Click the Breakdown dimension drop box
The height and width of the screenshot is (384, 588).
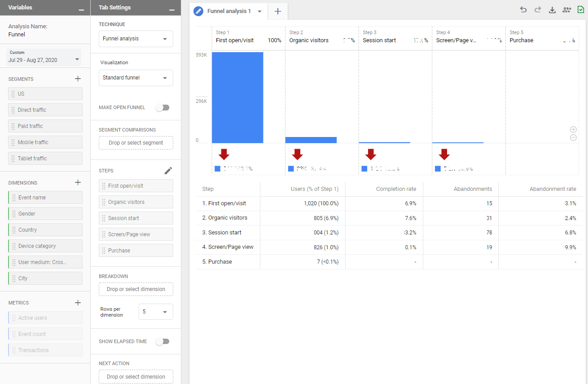pos(136,289)
